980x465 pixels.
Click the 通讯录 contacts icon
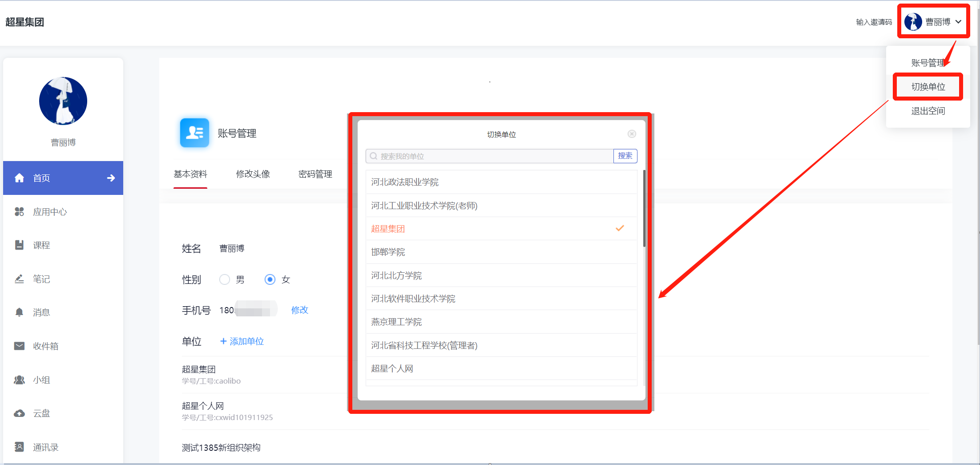[x=19, y=447]
